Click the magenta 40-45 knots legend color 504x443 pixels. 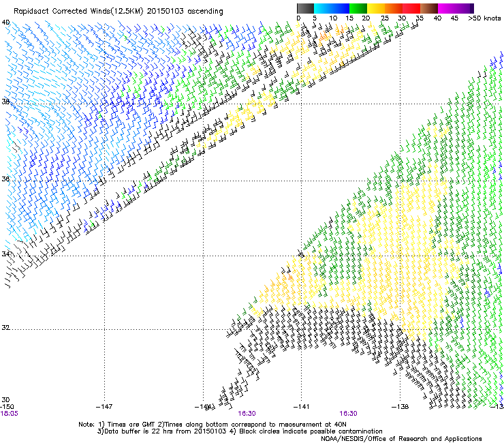(x=447, y=8)
